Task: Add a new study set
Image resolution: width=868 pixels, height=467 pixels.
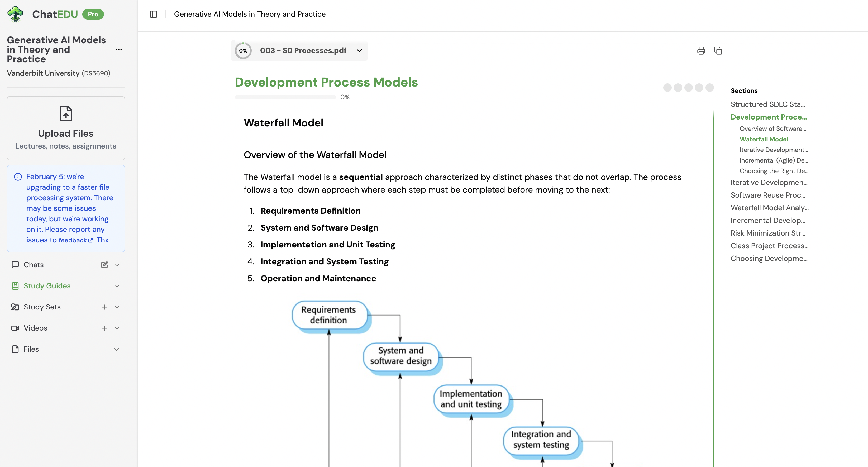Action: [104, 307]
